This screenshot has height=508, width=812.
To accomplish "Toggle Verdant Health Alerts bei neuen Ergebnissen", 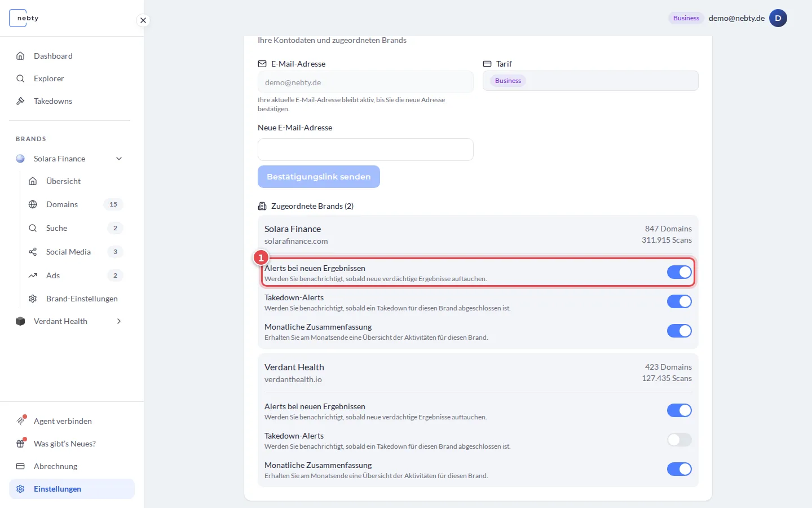I will [x=679, y=410].
